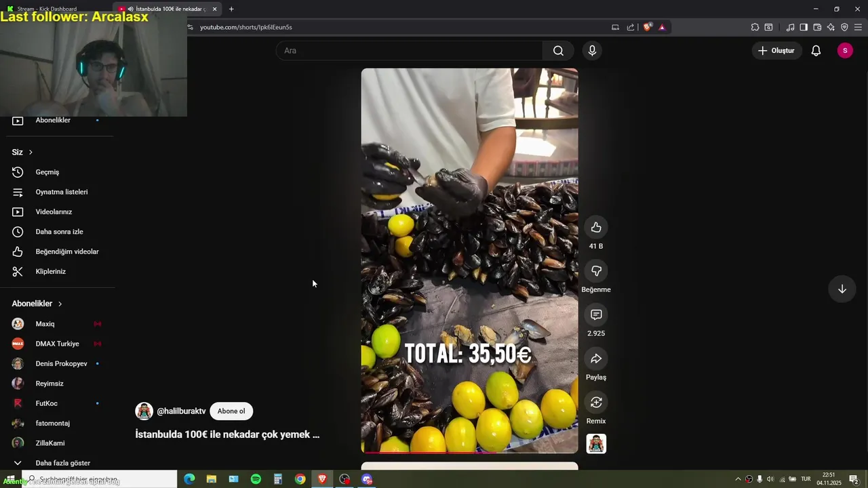868x488 pixels.
Task: Start voice search with microphone icon
Action: (x=592, y=51)
